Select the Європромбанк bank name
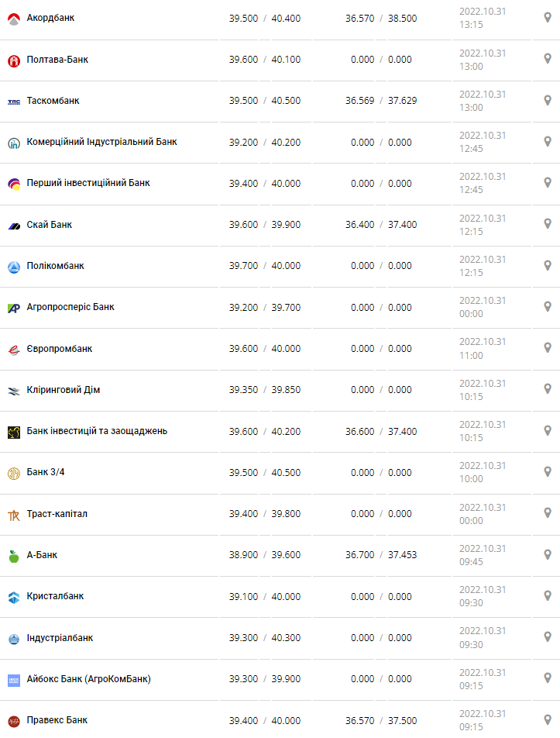560x738 pixels. click(59, 349)
